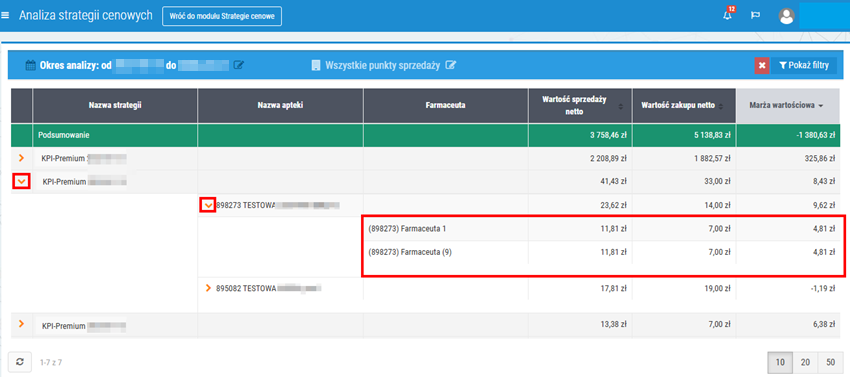
Task: Click the sales value 17,81 zł
Action: 614,289
